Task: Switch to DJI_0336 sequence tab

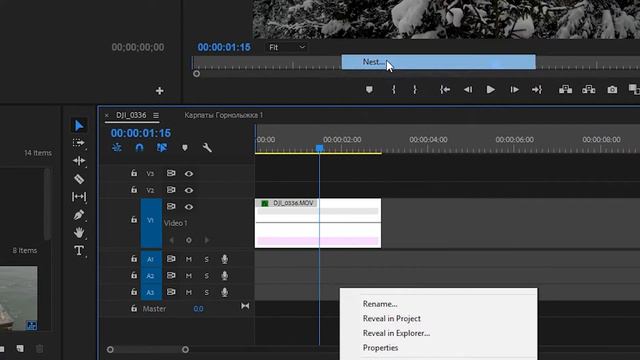Action: 131,115
